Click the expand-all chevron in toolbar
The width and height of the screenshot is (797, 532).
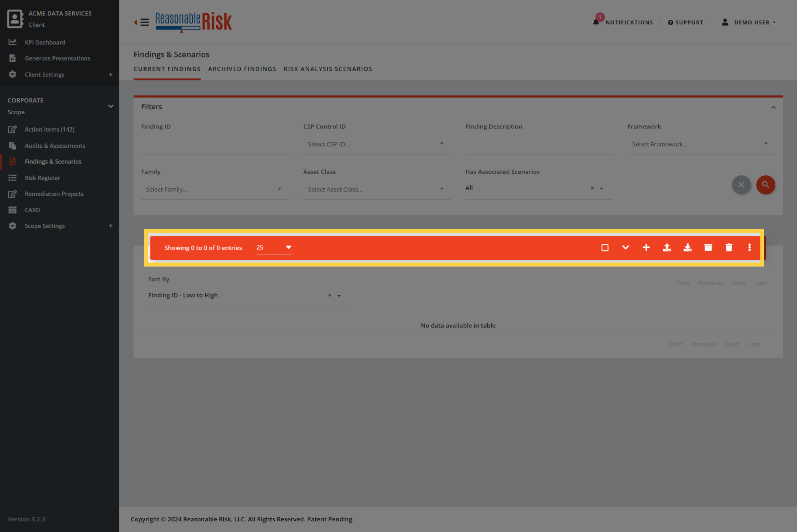pyautogui.click(x=626, y=247)
